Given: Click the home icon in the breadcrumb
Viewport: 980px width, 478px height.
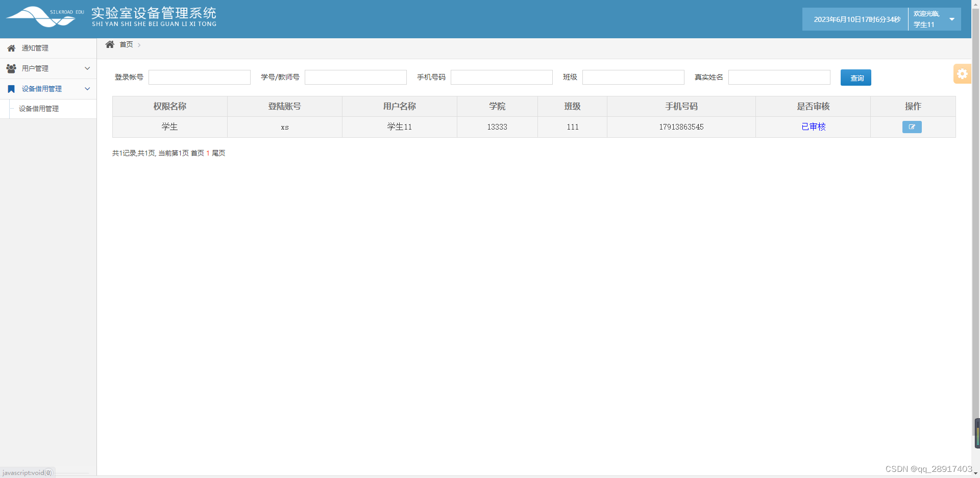Looking at the screenshot, I should pyautogui.click(x=110, y=44).
